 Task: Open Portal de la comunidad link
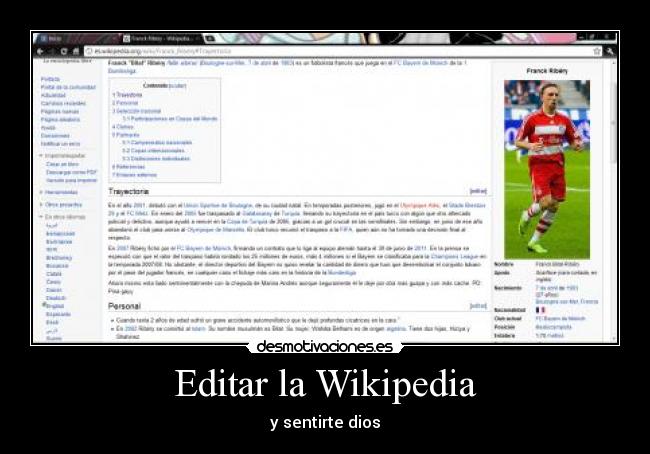pos(68,87)
